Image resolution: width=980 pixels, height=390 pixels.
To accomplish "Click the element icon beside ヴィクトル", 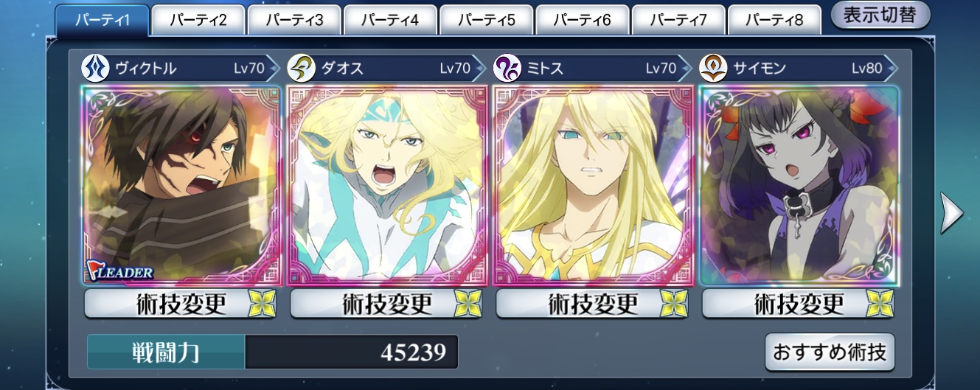I will coord(94,69).
